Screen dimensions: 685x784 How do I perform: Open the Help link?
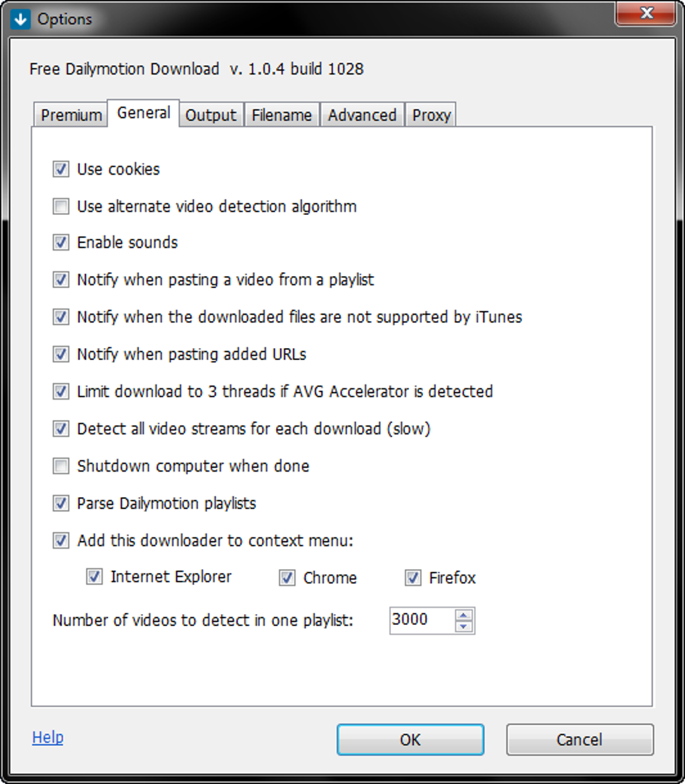click(48, 738)
